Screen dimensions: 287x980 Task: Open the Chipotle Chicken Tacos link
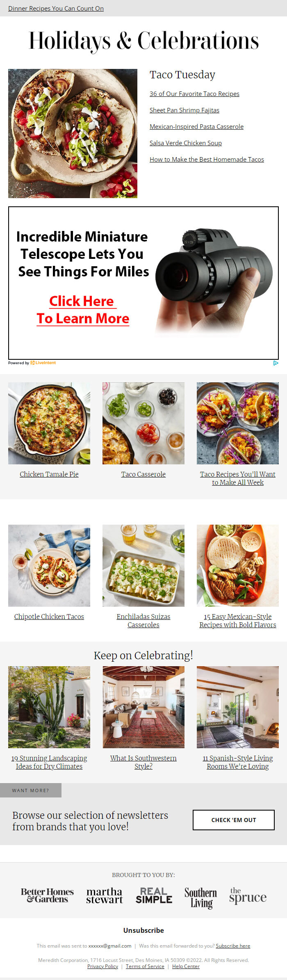(49, 617)
